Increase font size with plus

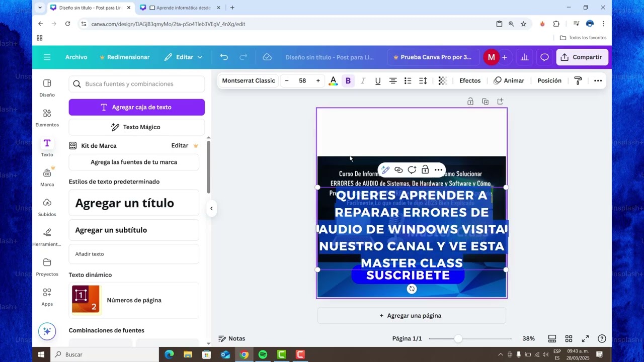coord(318,81)
